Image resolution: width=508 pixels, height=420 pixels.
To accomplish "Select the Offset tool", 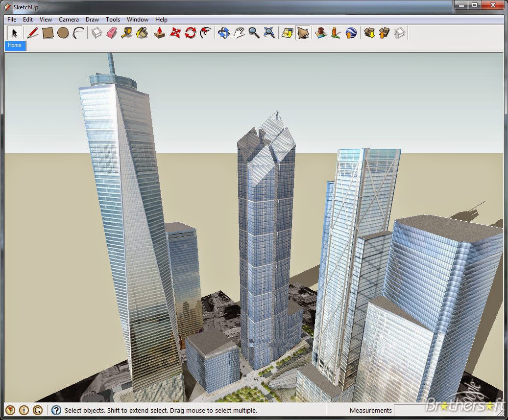I will tap(206, 33).
